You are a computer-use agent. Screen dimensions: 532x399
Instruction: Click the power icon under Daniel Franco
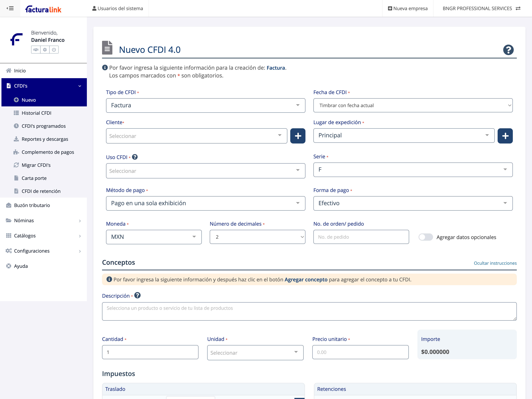click(54, 50)
